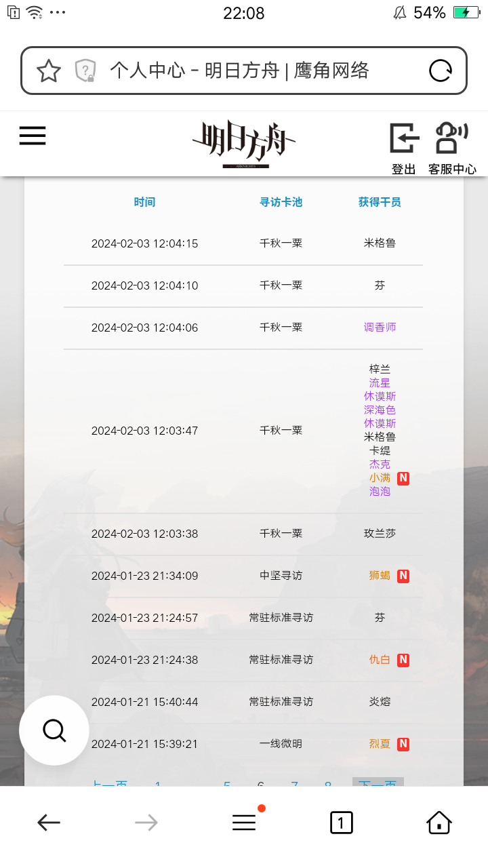Viewport: 488px width, 868px height.
Task: Check the site security shield icon
Action: coord(85,71)
